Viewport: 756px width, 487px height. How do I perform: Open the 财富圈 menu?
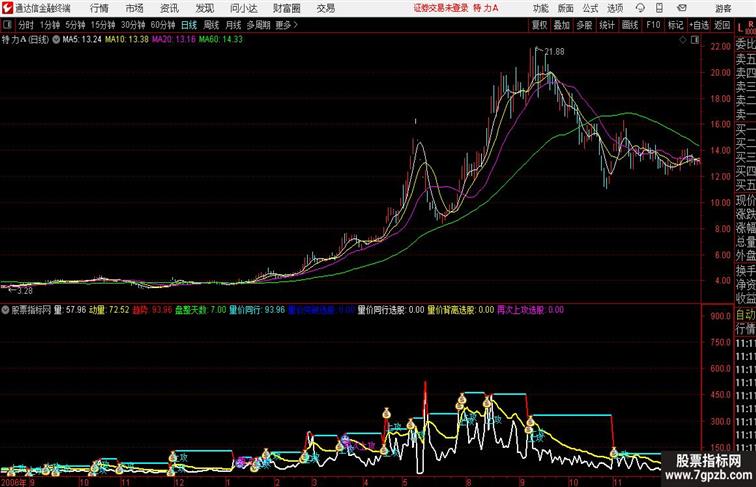pos(286,8)
